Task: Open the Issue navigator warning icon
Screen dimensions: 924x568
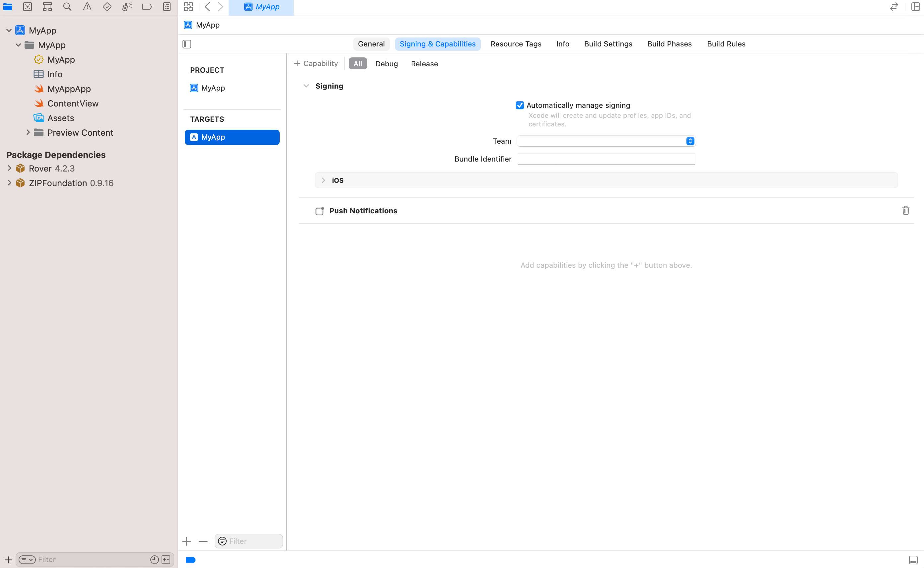Action: click(x=87, y=7)
